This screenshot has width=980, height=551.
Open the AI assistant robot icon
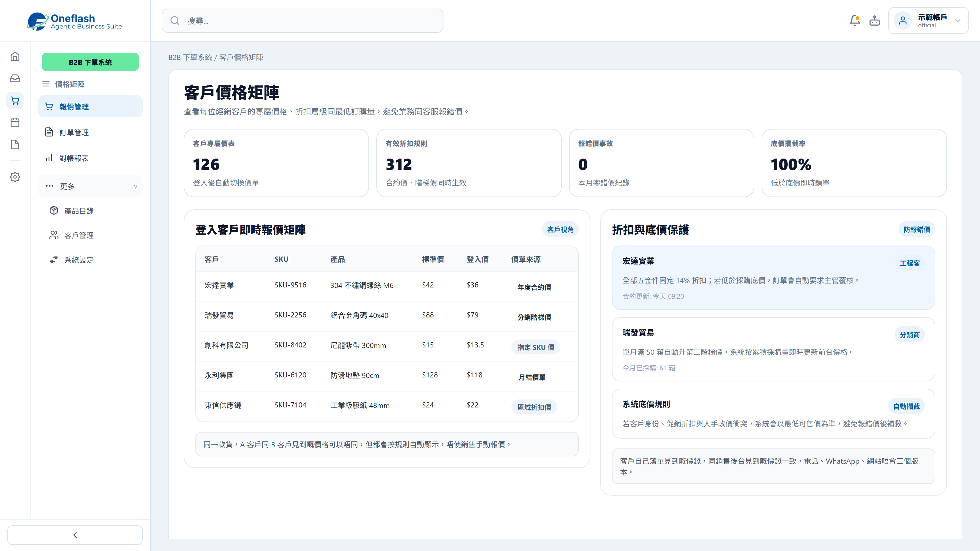click(x=875, y=21)
